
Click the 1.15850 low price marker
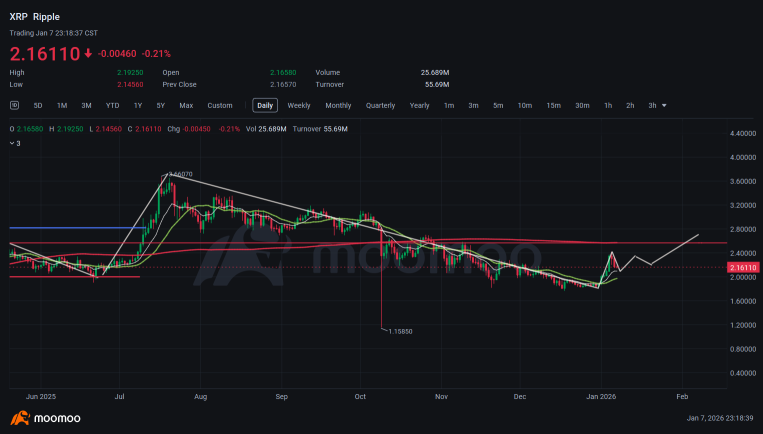[400, 331]
